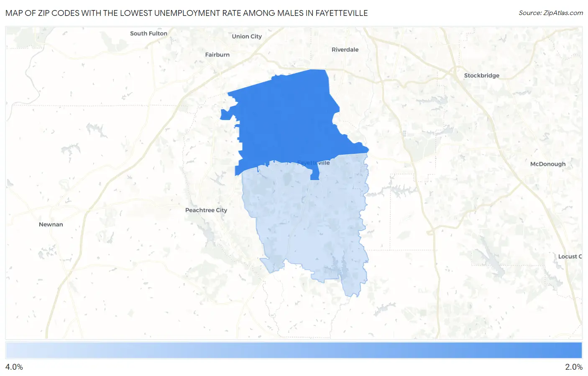The width and height of the screenshot is (588, 376).
Task: Click the '2.0%' legend maximum value
Action: (574, 367)
